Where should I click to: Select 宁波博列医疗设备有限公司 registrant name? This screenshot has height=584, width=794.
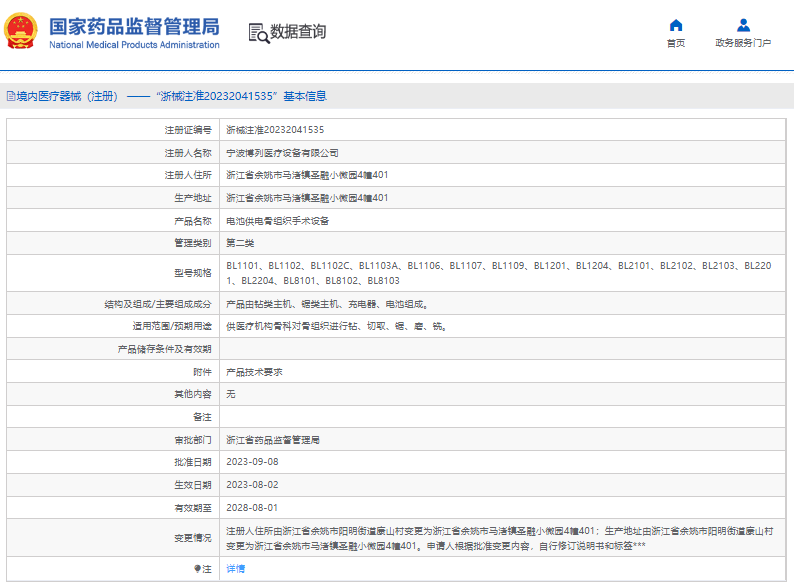point(282,153)
